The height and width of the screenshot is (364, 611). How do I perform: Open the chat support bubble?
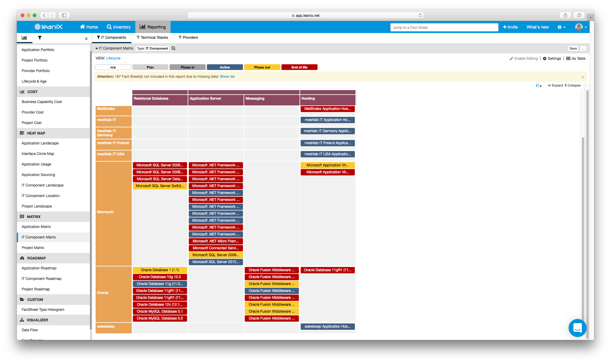[577, 328]
